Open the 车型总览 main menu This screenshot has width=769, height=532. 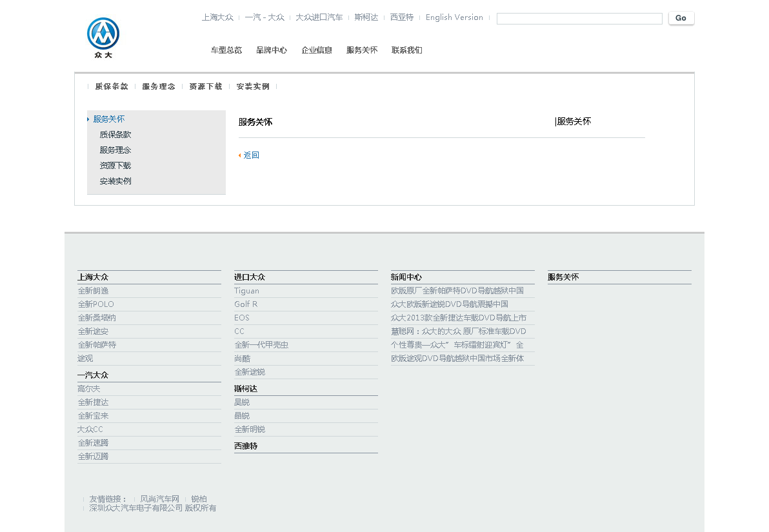click(x=226, y=50)
